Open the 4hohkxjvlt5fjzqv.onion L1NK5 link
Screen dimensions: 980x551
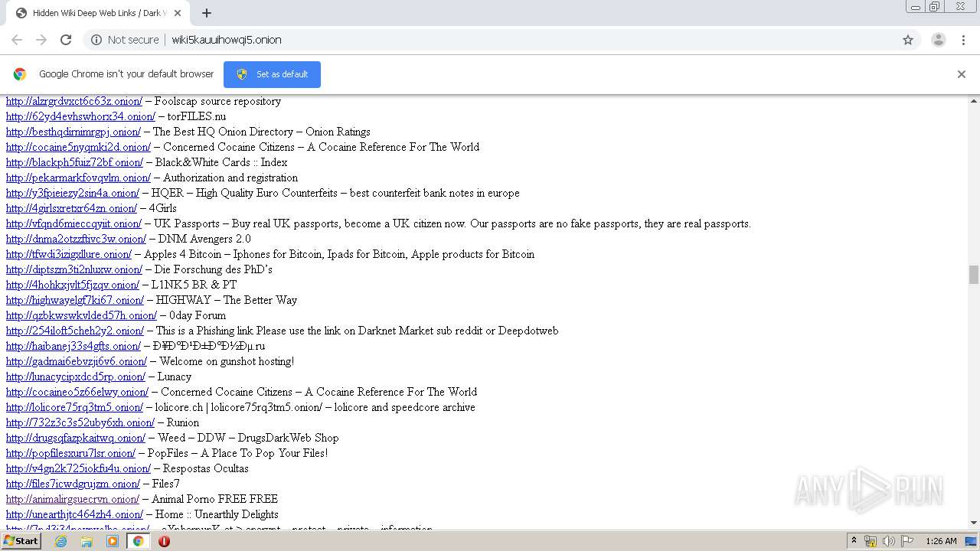coord(73,285)
